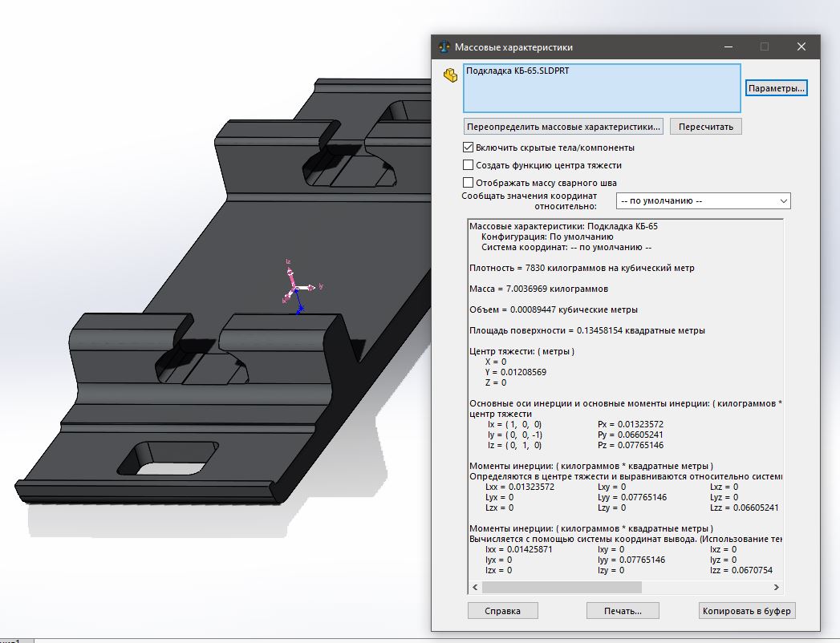
Task: Minimize the Массовые характеристики dialog
Action: pos(728,47)
